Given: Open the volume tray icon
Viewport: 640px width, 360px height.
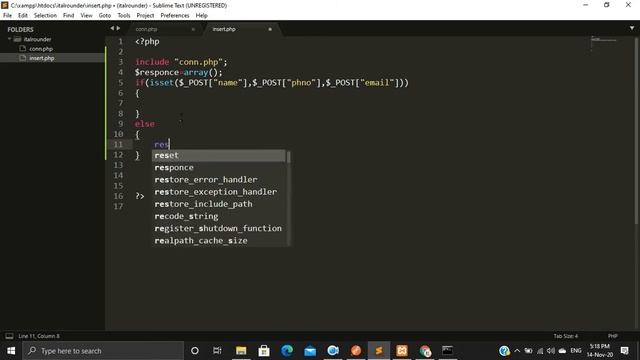Looking at the screenshot, I should click(551, 351).
